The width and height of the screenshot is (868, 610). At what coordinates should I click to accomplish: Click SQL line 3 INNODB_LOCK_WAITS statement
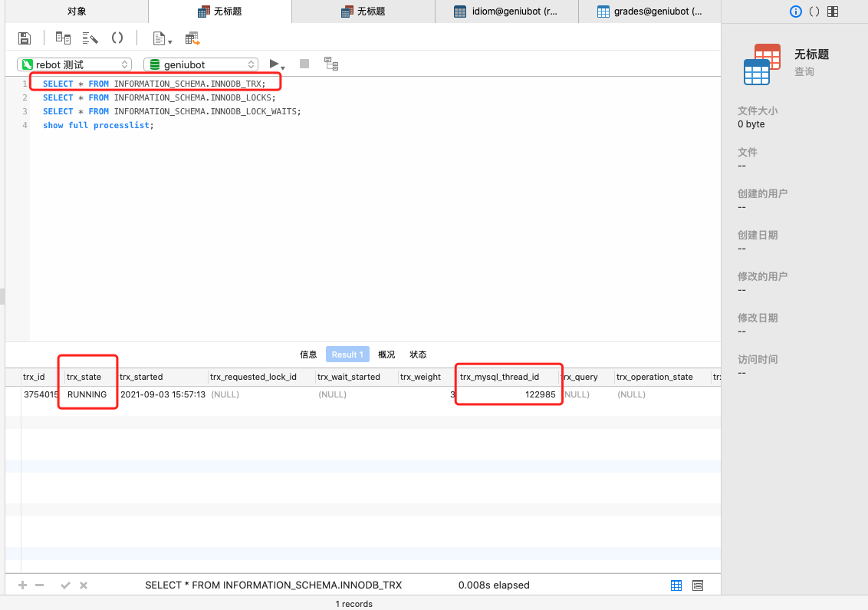click(172, 111)
